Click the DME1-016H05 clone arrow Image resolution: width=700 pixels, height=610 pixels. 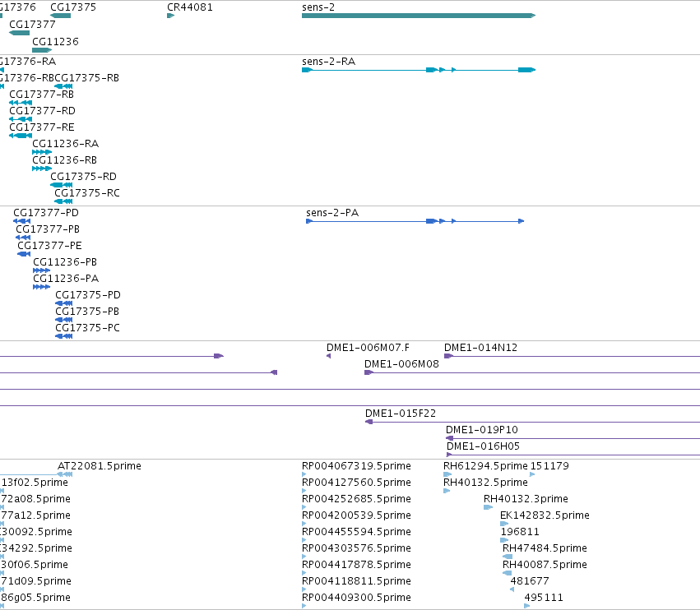coord(449,455)
